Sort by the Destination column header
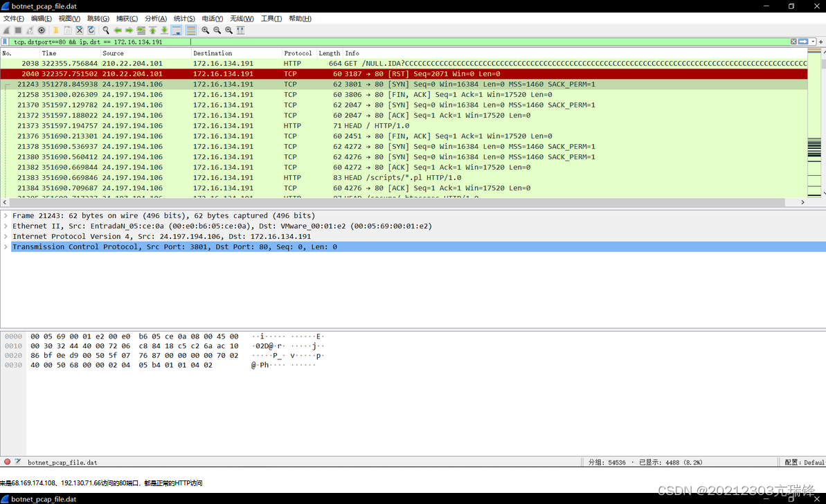The height and width of the screenshot is (504, 826). (237, 53)
